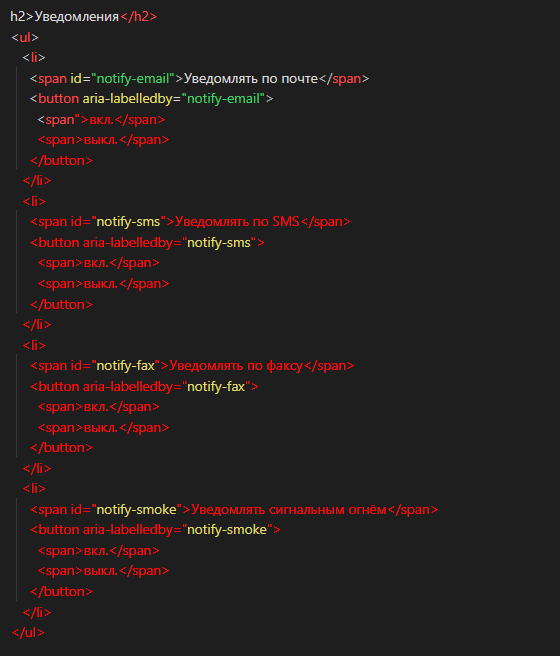
Task: Click the notify-sms id value
Action: point(128,221)
